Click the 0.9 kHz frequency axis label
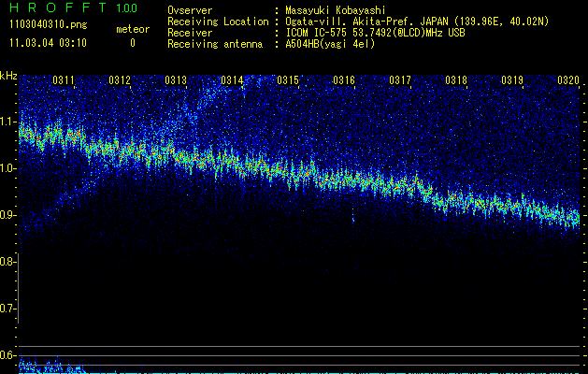588x374 pixels. click(x=7, y=215)
